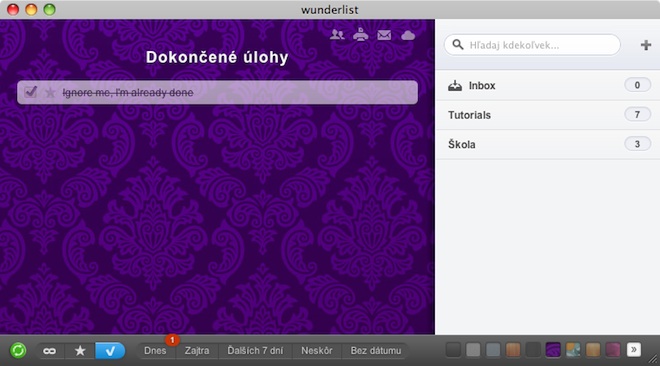The width and height of the screenshot is (660, 366).
Task: Open the Tutorials list
Action: tap(547, 115)
